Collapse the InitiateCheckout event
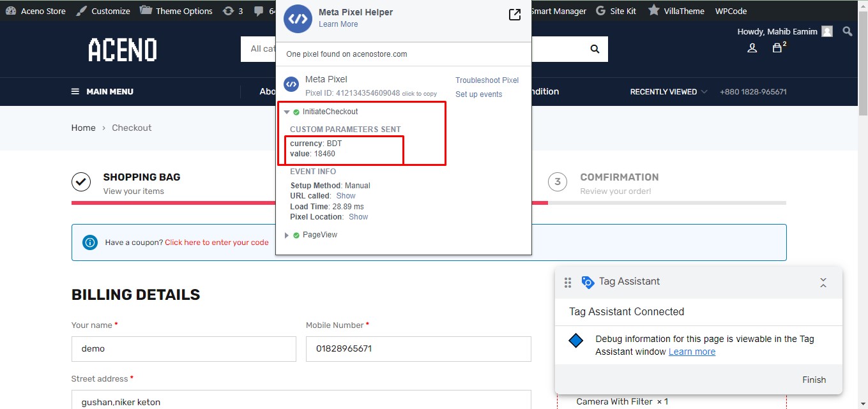The height and width of the screenshot is (409, 868). [x=287, y=112]
